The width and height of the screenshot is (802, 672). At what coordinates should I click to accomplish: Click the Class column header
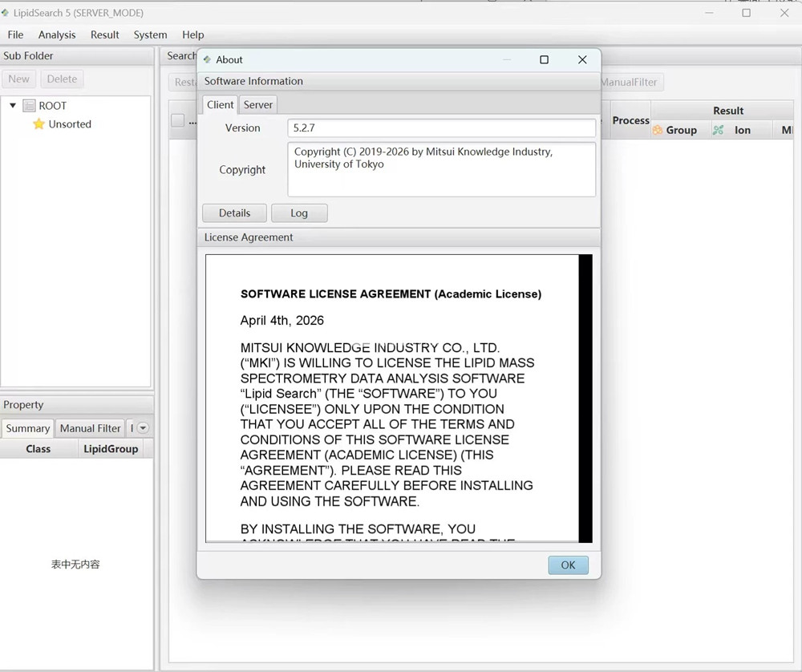click(38, 449)
